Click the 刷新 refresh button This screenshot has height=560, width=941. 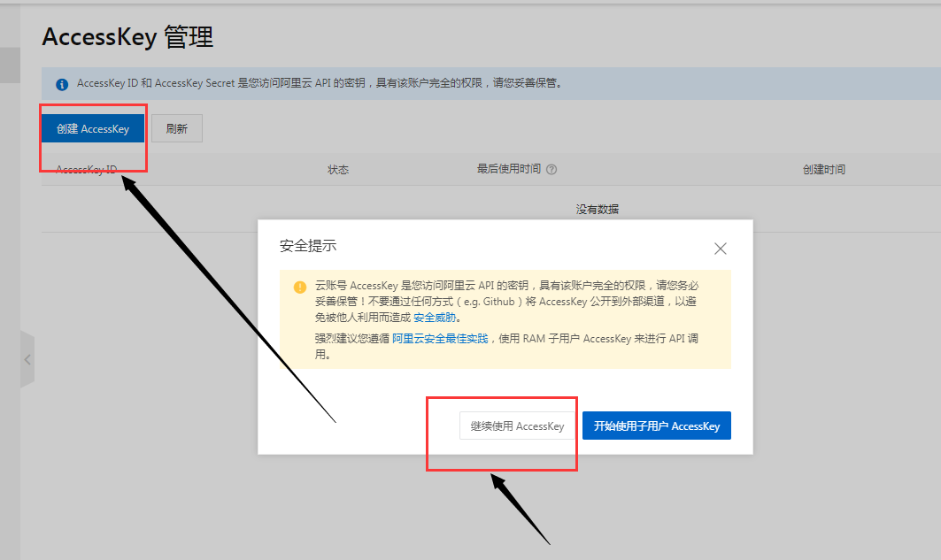point(177,128)
